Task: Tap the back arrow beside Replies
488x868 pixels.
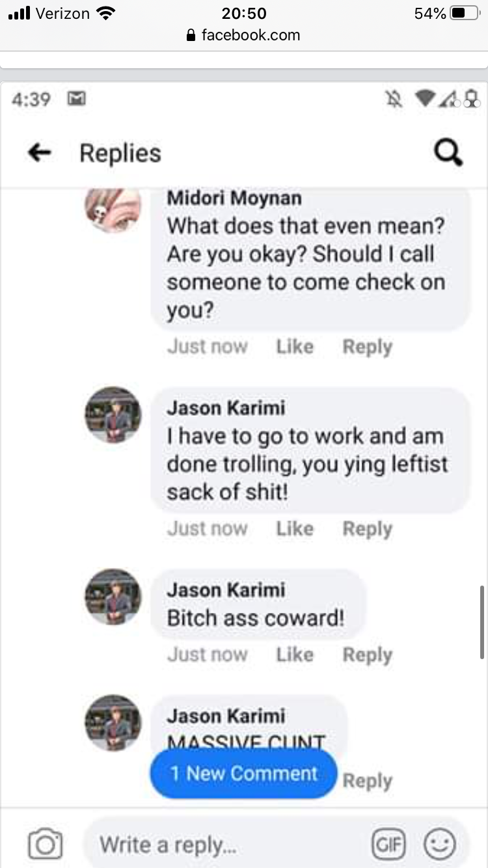Action: (x=39, y=153)
